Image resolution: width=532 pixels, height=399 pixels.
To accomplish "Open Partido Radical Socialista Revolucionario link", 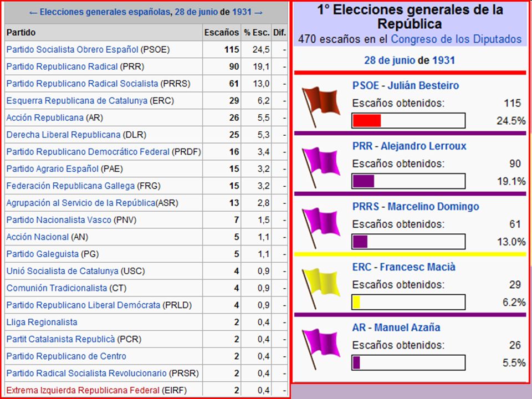I will pyautogui.click(x=86, y=373).
